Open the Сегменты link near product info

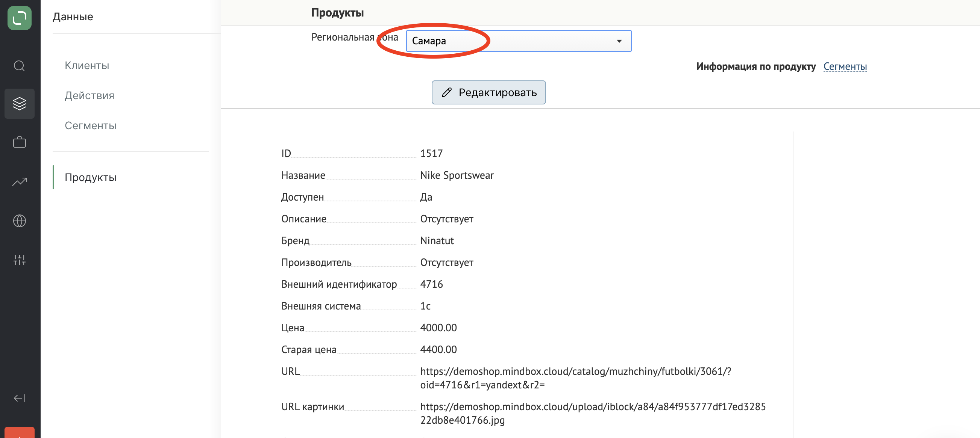845,66
